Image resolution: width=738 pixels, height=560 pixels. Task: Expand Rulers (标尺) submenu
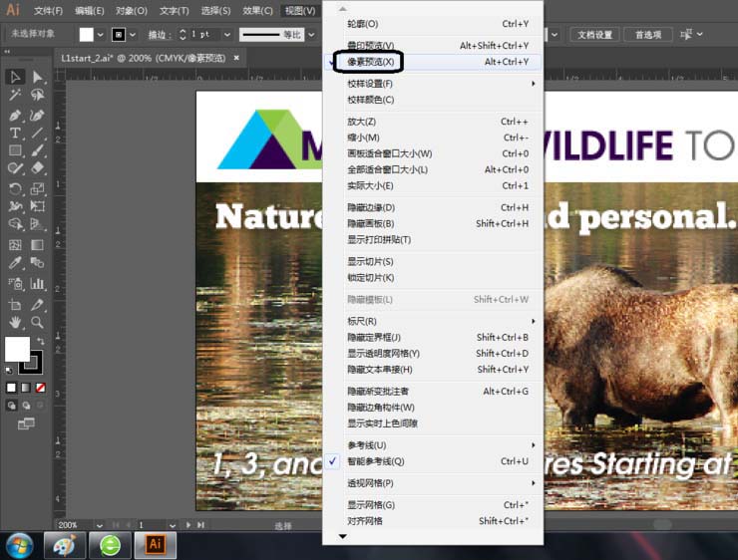coord(432,321)
